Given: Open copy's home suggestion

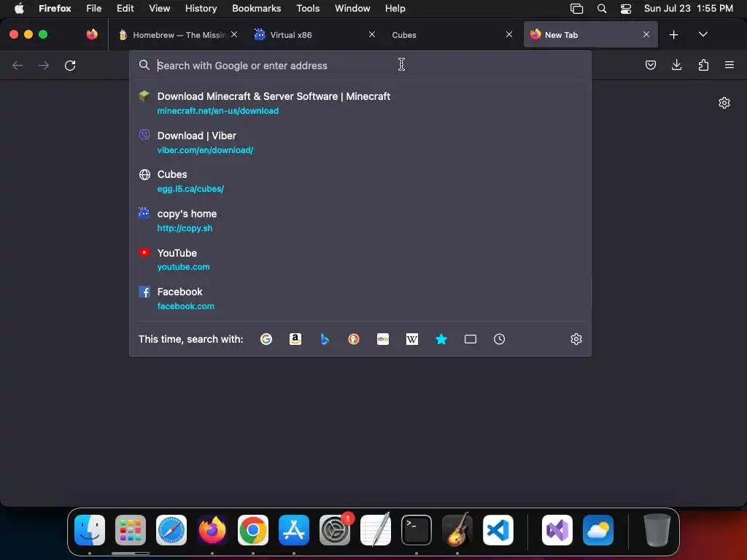Looking at the screenshot, I should tap(360, 220).
